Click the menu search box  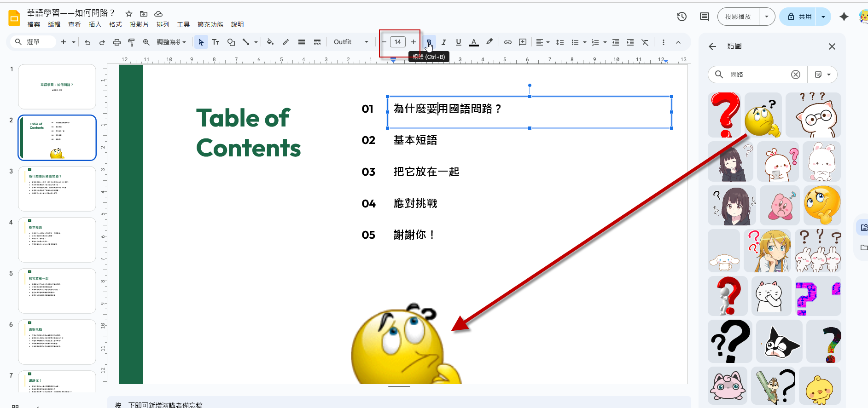(33, 42)
